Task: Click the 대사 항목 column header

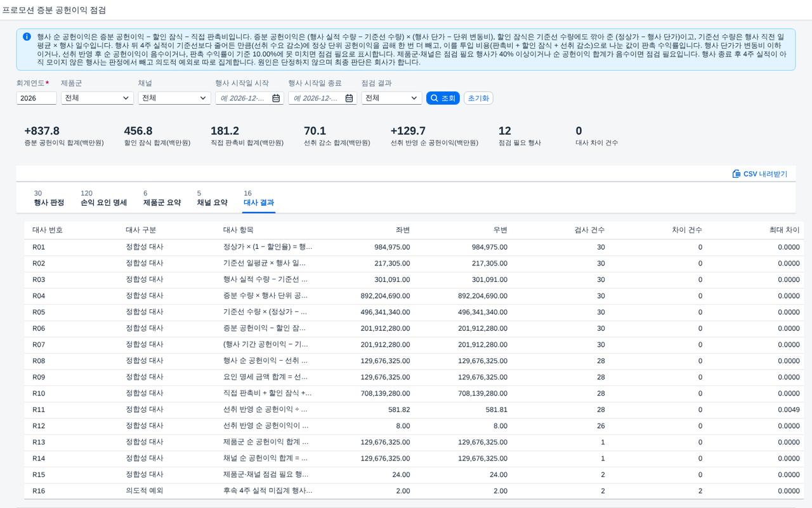Action: (x=239, y=230)
